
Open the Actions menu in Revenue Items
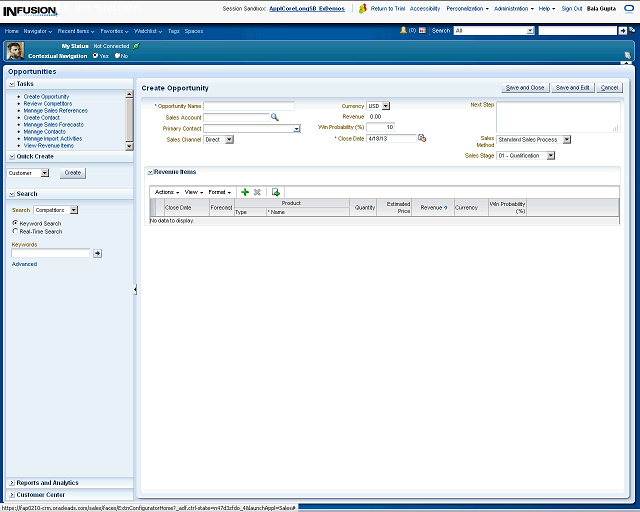[166, 192]
